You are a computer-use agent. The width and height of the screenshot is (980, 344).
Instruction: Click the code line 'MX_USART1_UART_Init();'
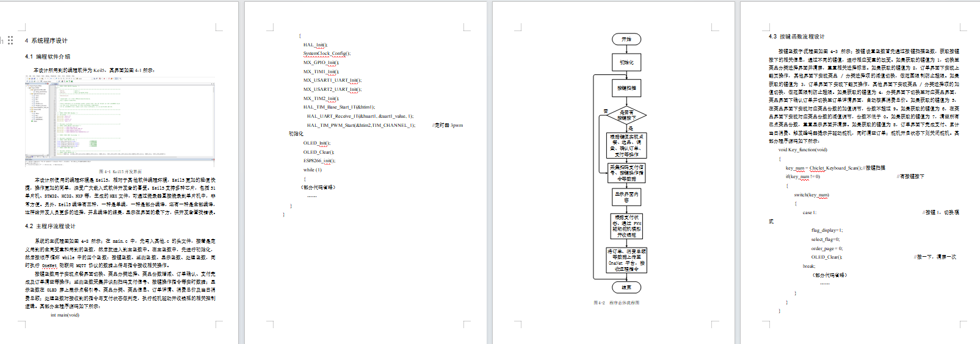coord(332,80)
